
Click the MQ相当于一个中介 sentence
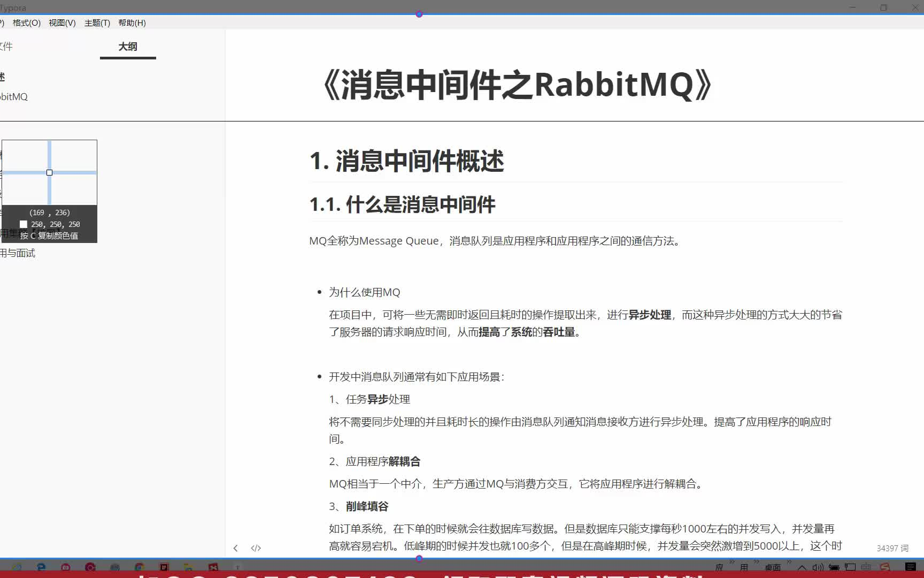(517, 484)
